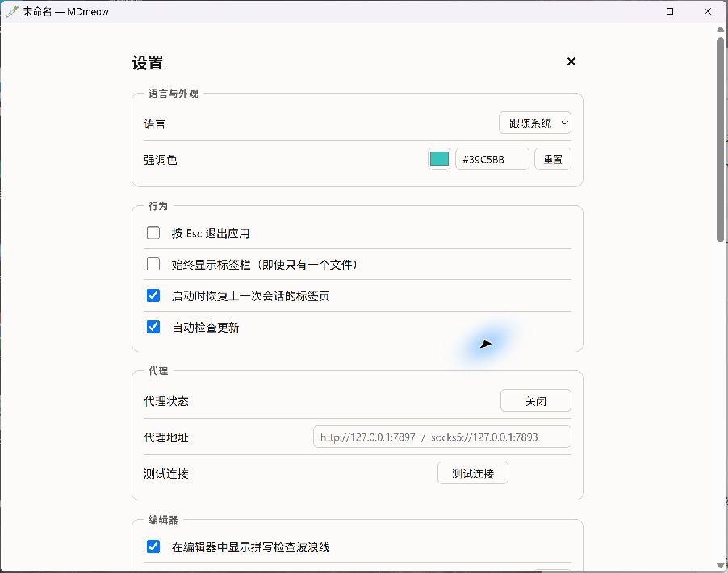Maximize the MDmeow window
This screenshot has height=573, width=728.
(670, 11)
